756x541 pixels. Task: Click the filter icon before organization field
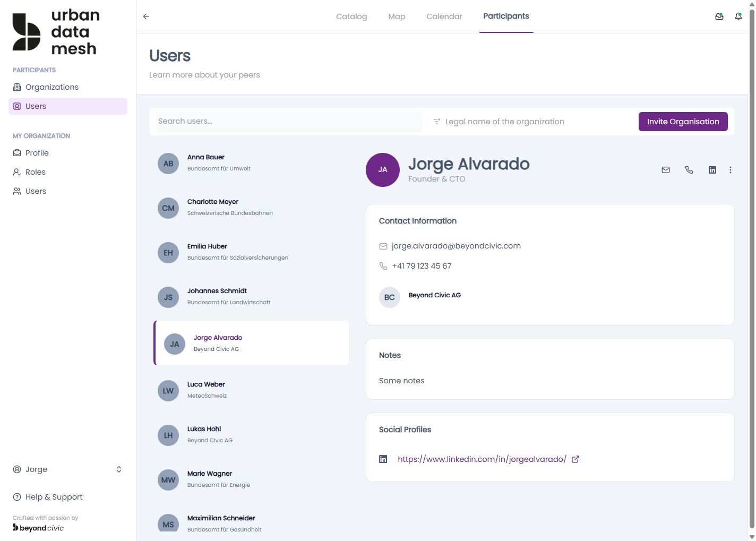click(437, 122)
